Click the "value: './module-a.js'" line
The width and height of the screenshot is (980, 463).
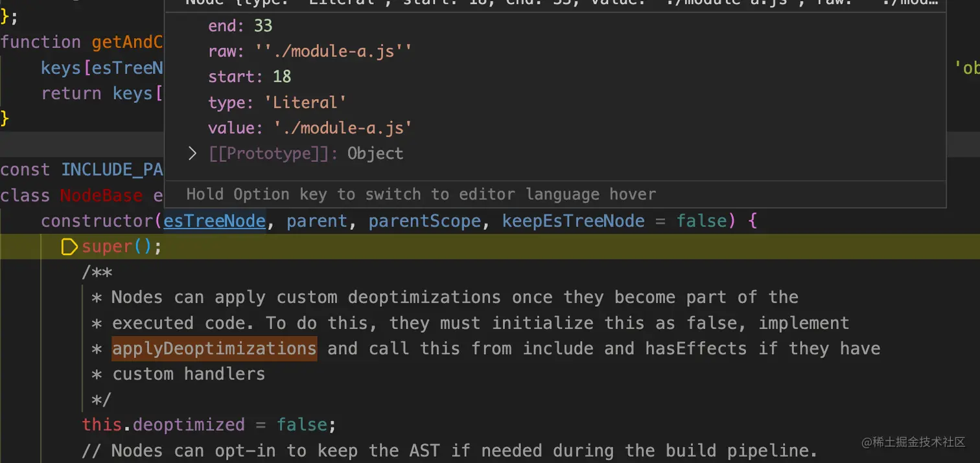click(310, 128)
